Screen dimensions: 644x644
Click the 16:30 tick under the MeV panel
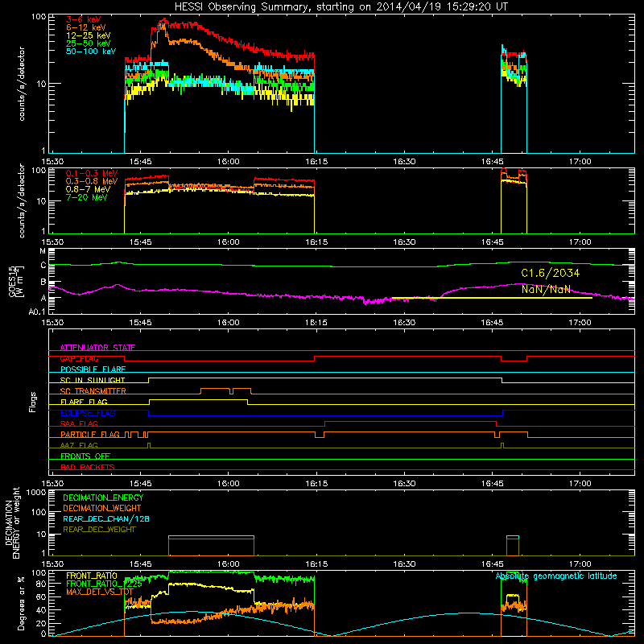404,242
